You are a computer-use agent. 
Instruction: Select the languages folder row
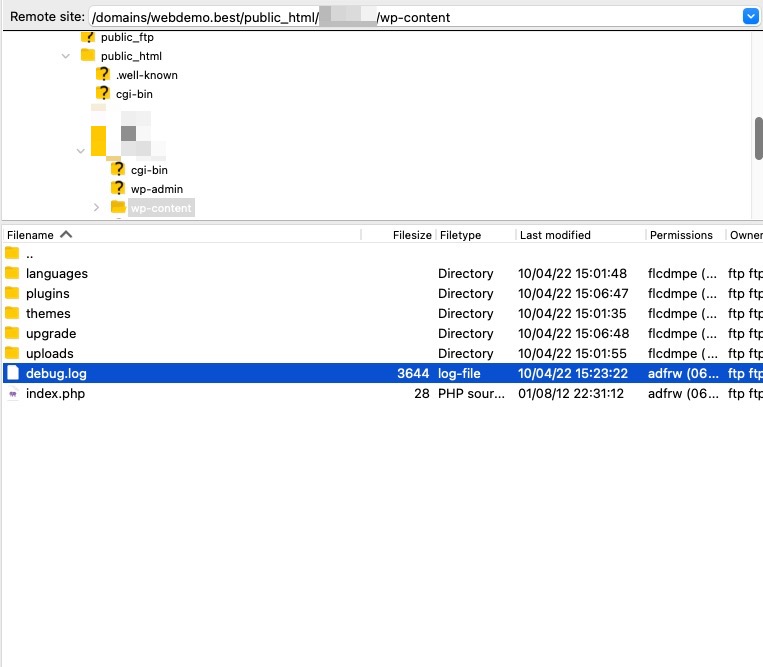click(383, 273)
